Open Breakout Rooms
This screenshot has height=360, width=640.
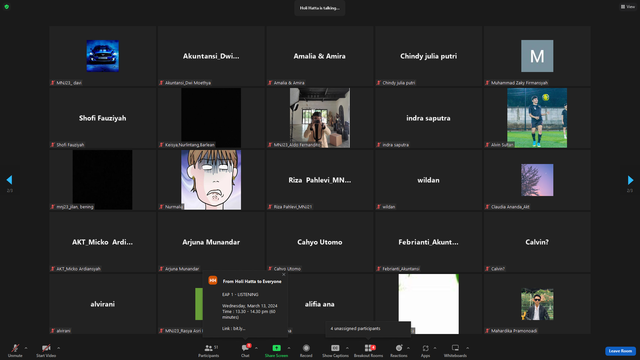coord(368,350)
